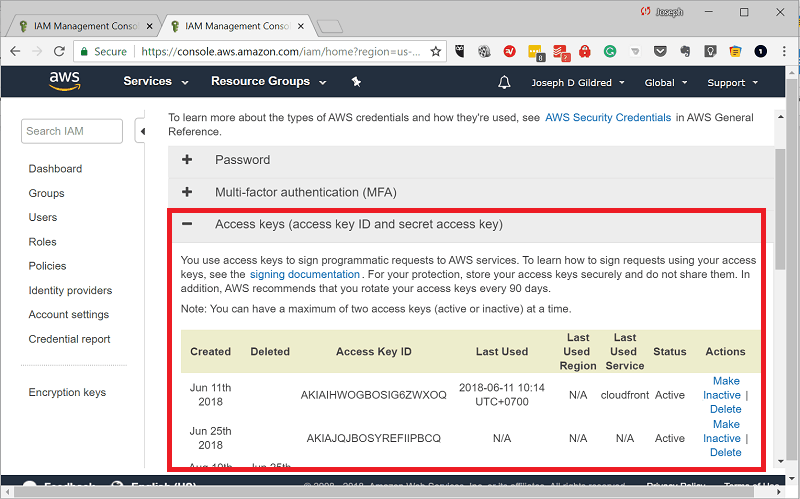
Task: Select the second IAM Management Console tab
Action: click(235, 26)
